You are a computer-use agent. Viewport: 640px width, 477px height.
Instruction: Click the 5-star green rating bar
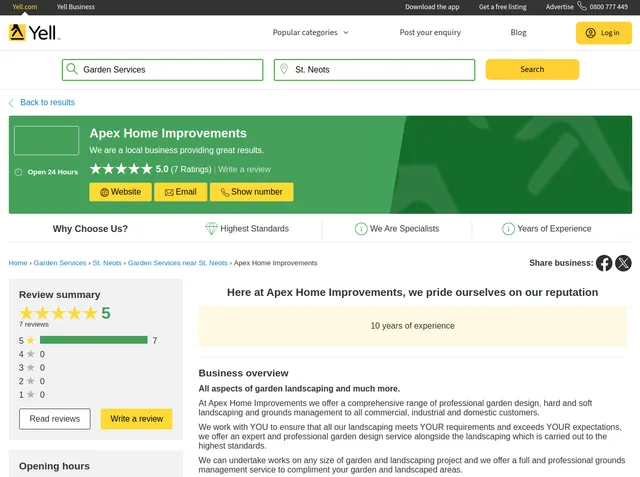(x=94, y=340)
